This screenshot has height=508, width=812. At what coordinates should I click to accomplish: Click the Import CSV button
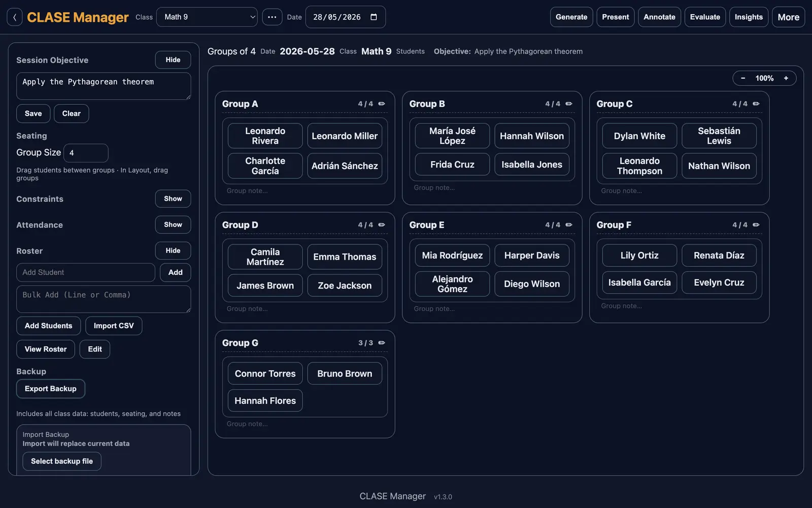click(114, 326)
